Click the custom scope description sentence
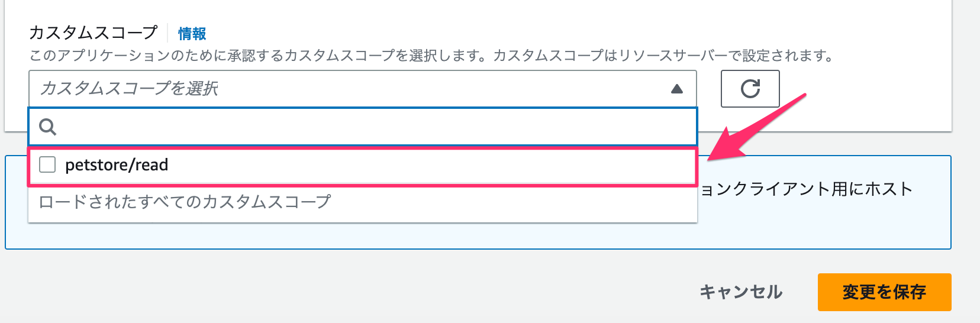The width and height of the screenshot is (980, 323). pyautogui.click(x=431, y=56)
